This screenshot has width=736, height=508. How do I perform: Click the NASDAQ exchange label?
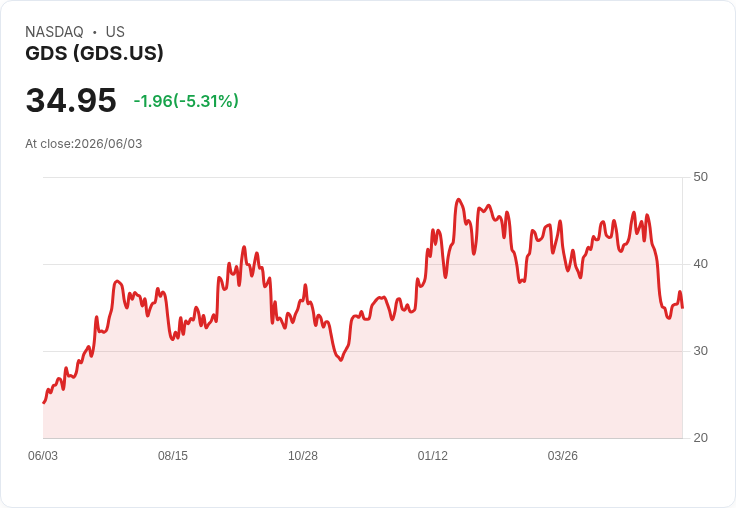click(x=54, y=32)
